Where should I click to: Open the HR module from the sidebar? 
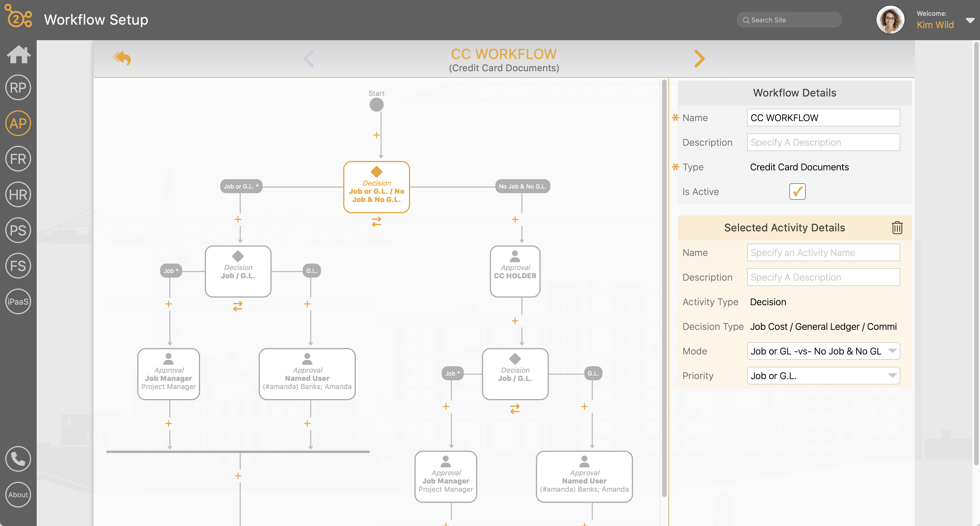pos(18,195)
